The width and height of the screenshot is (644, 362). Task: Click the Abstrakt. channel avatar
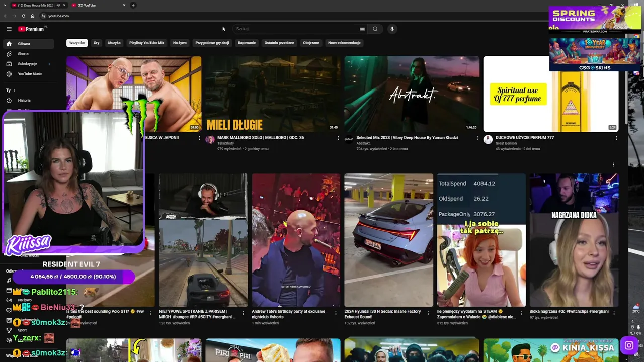tap(349, 140)
